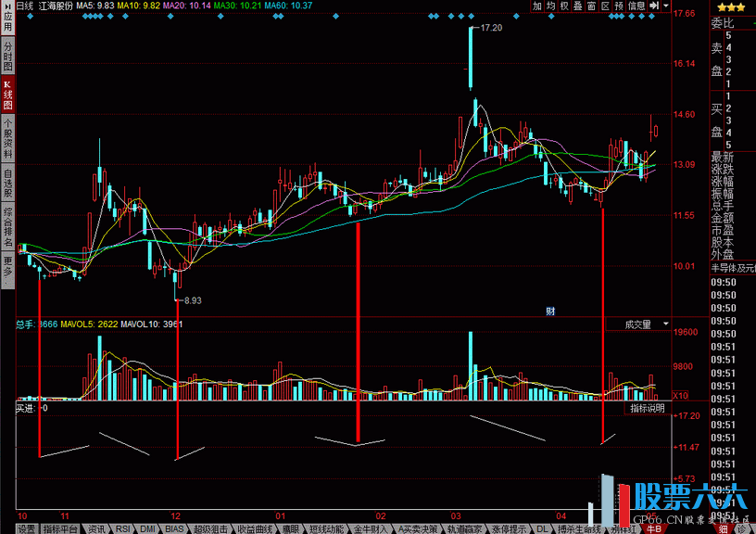This screenshot has height=534, width=756.
Task: Click the 叠 overlay toolbar button
Action: click(x=578, y=6)
